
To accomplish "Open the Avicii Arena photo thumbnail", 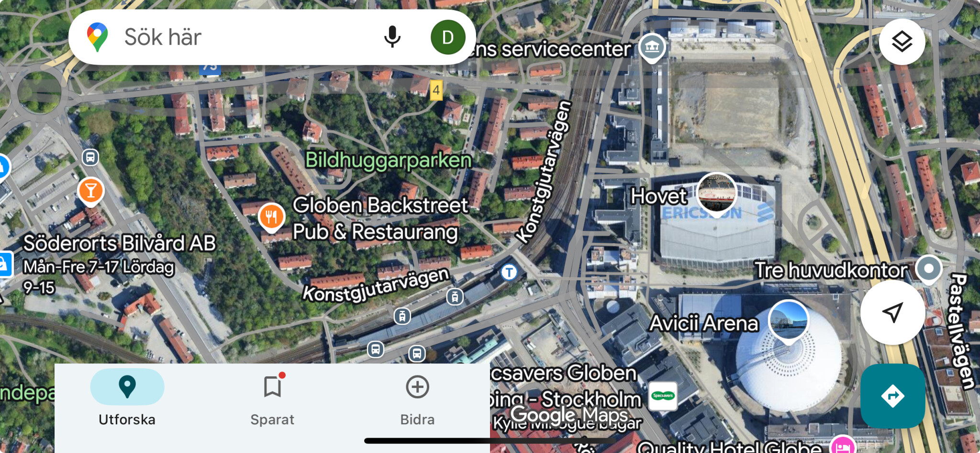I will pos(788,321).
